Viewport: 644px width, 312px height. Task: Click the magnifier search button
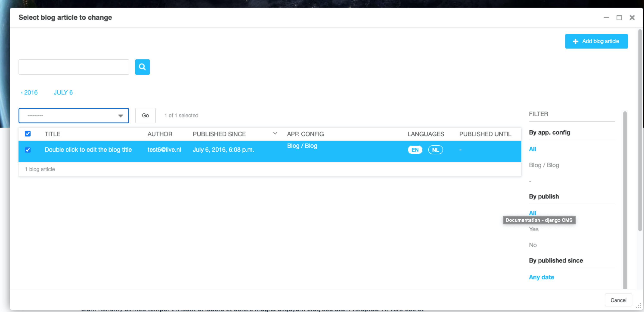coord(142,67)
